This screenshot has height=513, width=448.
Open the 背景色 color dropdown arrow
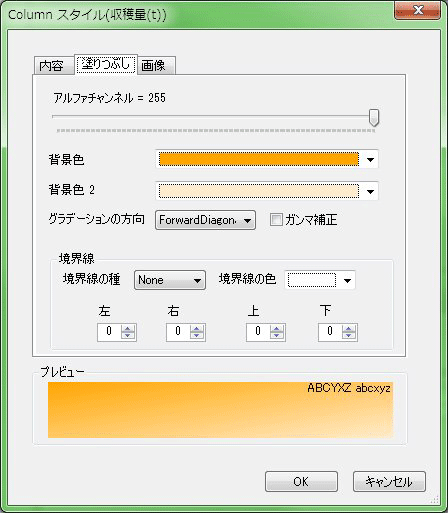pos(370,160)
